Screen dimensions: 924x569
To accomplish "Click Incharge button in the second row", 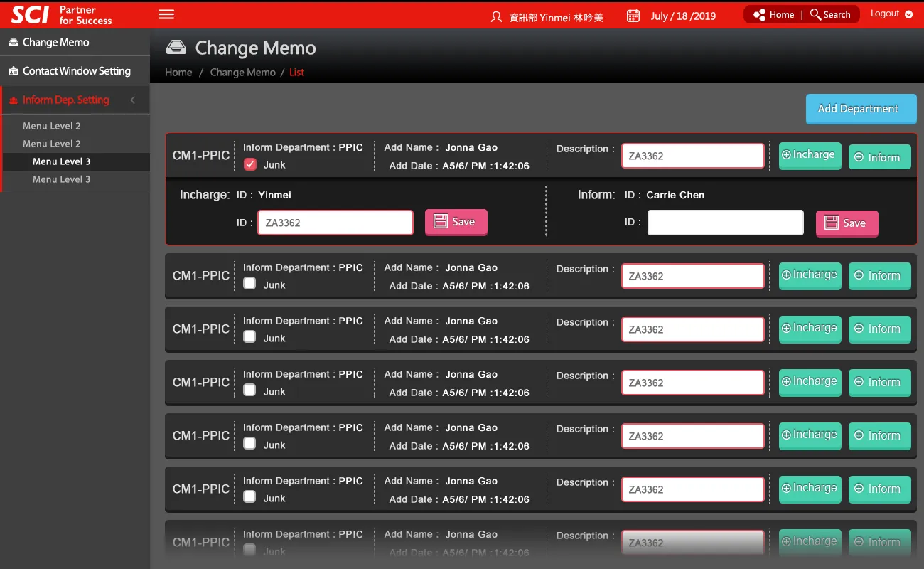I will pos(810,275).
